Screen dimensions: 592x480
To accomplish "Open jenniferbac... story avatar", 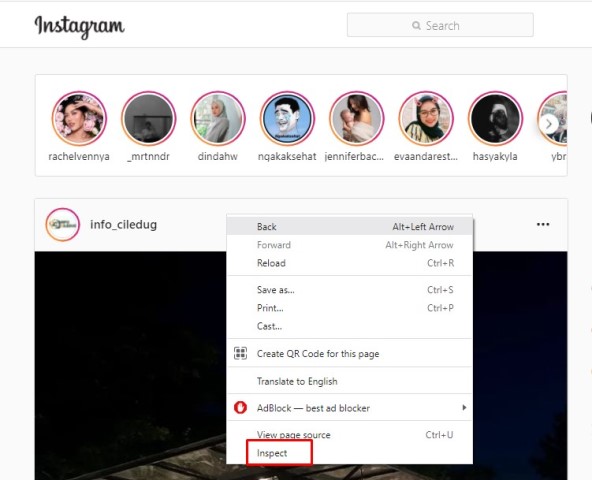I will pos(356,119).
